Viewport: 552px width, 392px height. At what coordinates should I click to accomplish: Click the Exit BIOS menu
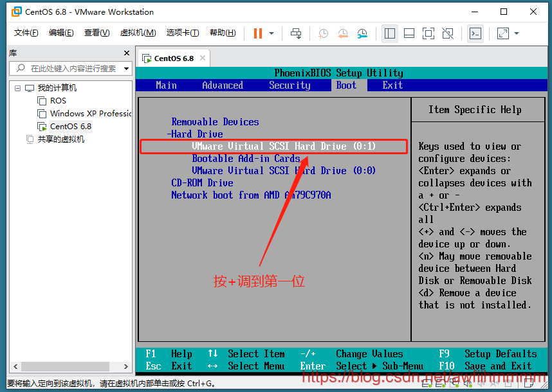[392, 85]
